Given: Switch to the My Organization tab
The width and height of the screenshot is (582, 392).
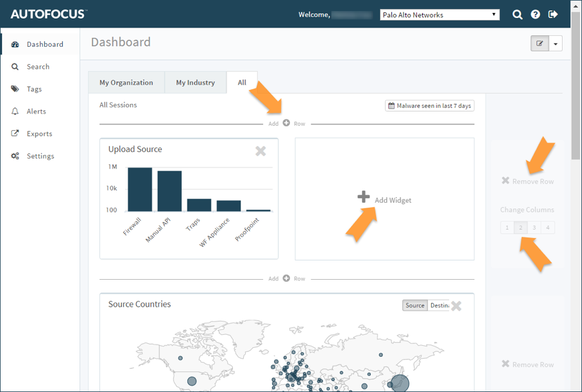Looking at the screenshot, I should point(126,82).
